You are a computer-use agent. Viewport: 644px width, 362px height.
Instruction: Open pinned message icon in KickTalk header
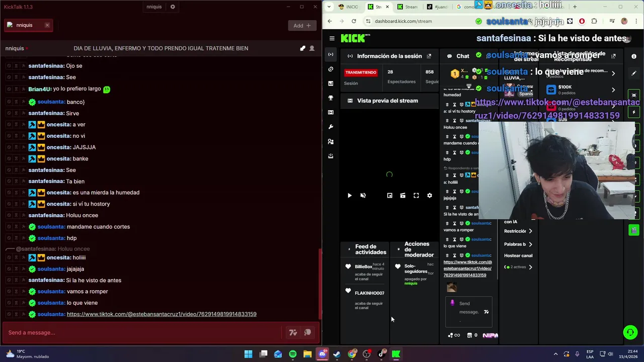tap(302, 48)
